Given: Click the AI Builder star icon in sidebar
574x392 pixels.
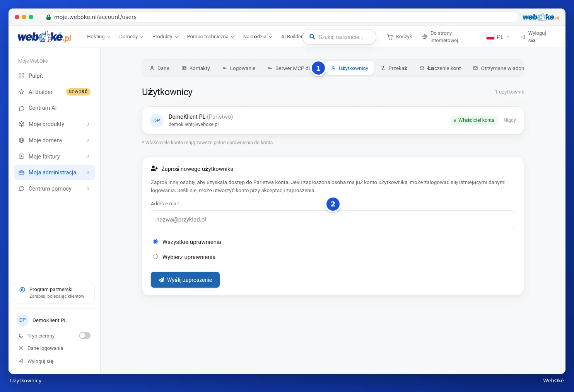Looking at the screenshot, I should point(21,92).
